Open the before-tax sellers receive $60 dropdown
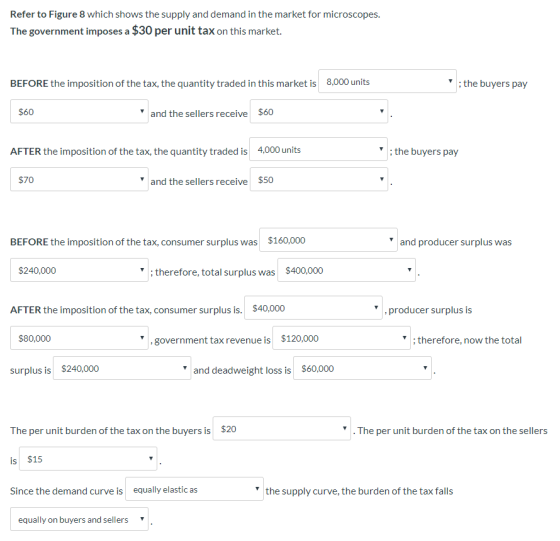 point(319,111)
